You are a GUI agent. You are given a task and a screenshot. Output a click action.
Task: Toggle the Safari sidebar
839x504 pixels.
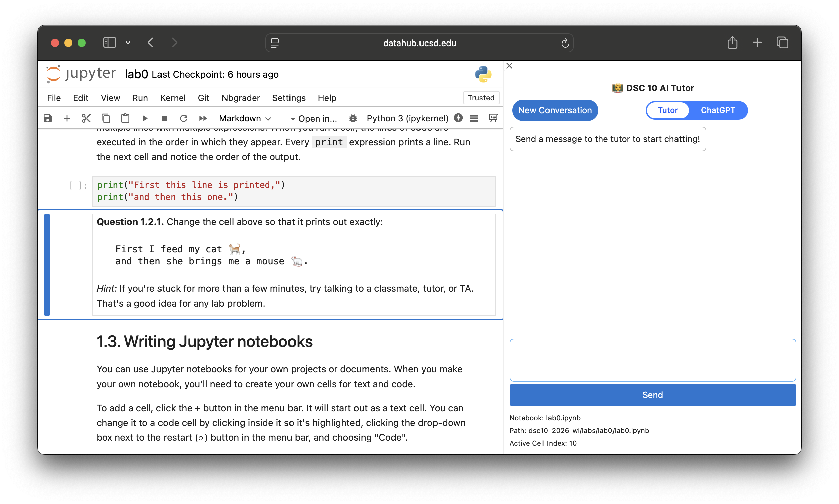[x=110, y=43]
